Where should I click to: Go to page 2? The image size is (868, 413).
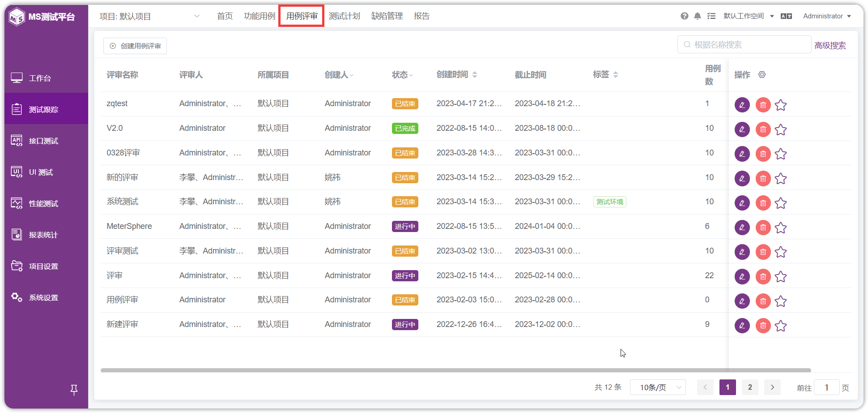click(x=750, y=387)
